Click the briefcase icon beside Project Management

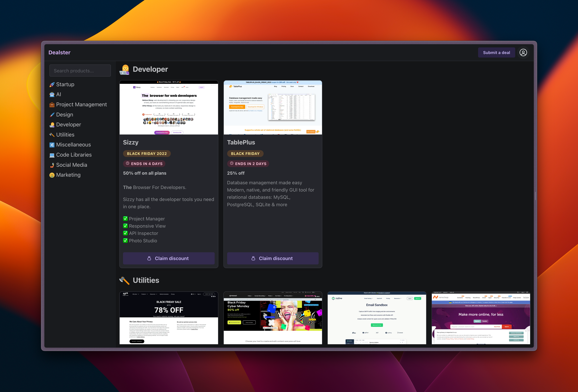(x=52, y=105)
